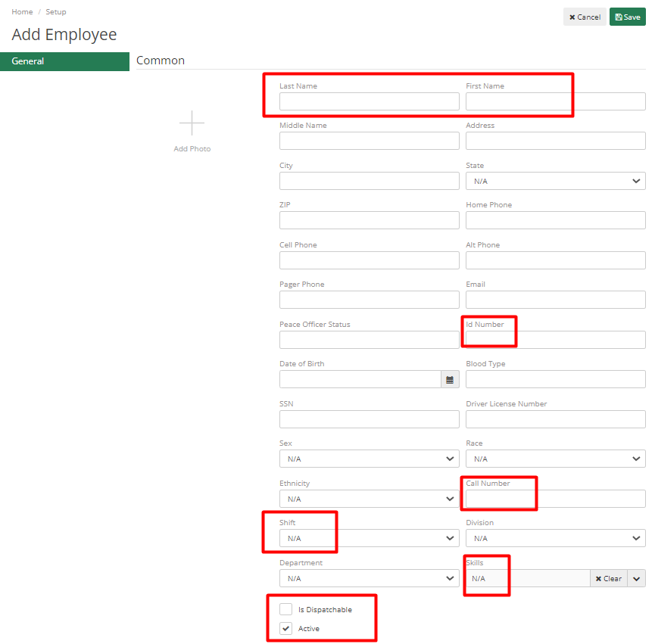Open the Date of Birth calendar picker
Viewport: 655px width, 644px height.
tap(450, 378)
